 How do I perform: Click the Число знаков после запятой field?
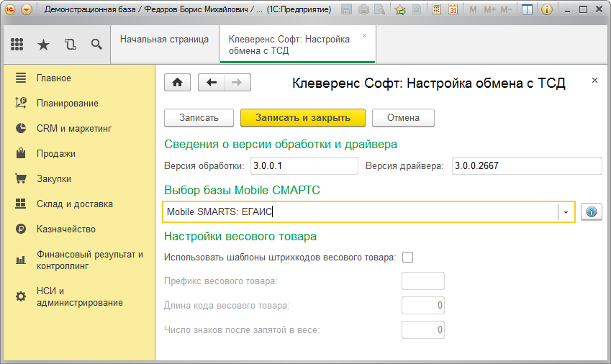pyautogui.click(x=423, y=330)
